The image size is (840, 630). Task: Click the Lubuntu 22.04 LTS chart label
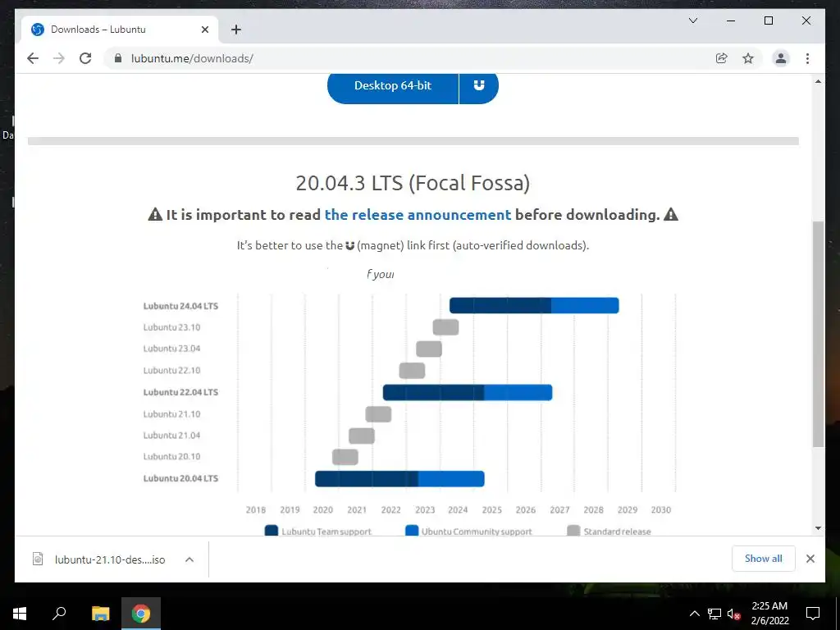pyautogui.click(x=180, y=392)
